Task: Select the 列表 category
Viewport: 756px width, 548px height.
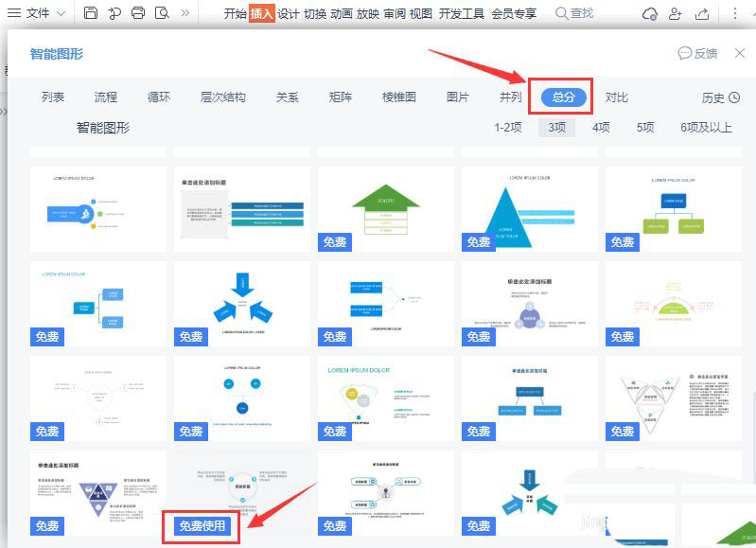Action: [x=53, y=97]
